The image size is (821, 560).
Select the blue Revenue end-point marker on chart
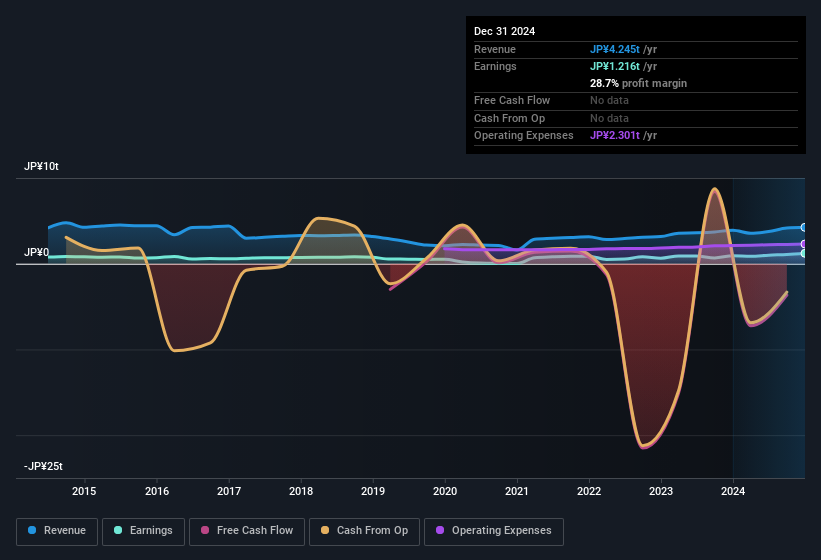(804, 228)
